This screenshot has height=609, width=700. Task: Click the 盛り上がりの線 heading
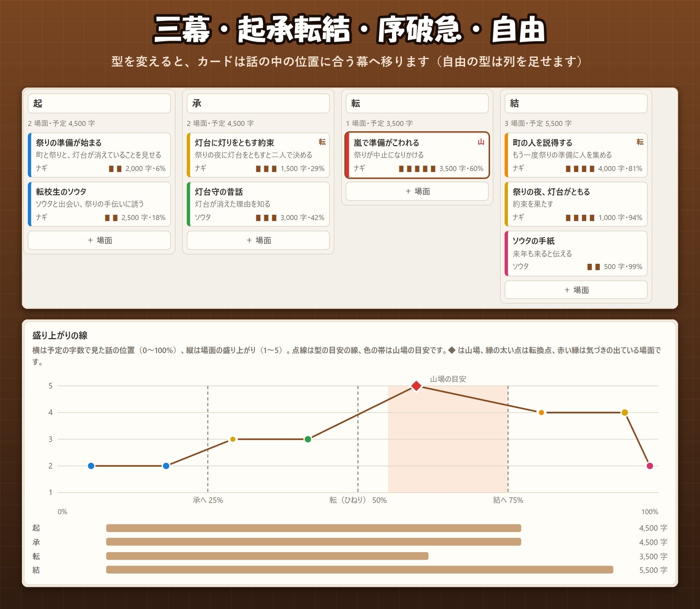[x=60, y=336]
